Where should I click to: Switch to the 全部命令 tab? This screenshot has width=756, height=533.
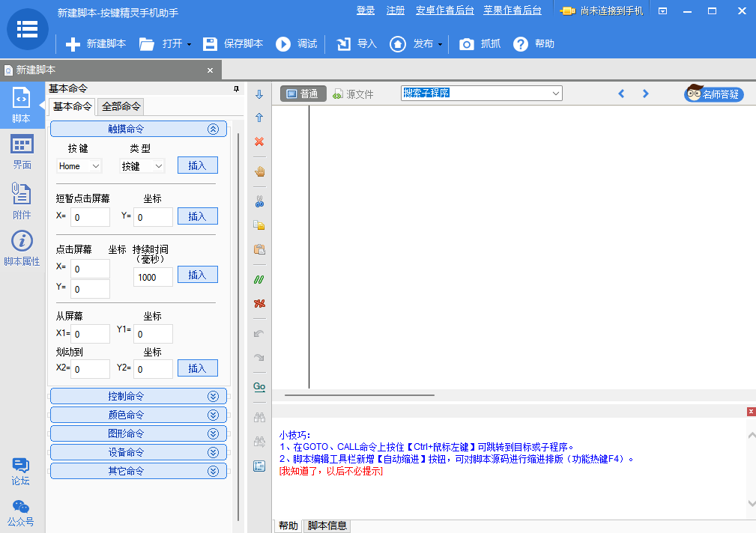121,107
